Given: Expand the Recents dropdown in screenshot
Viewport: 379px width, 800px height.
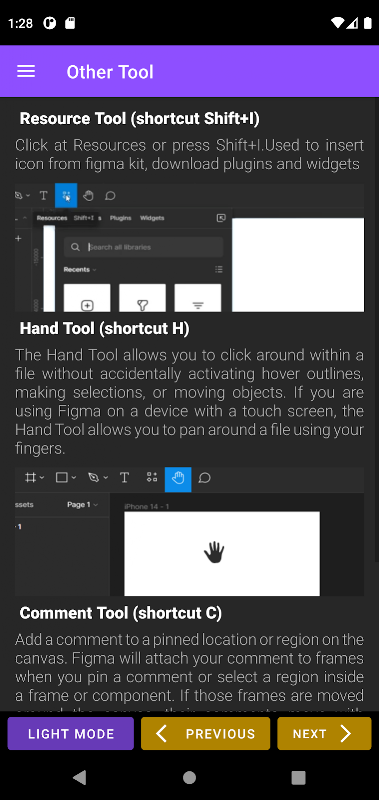Looking at the screenshot, I should tap(80, 269).
